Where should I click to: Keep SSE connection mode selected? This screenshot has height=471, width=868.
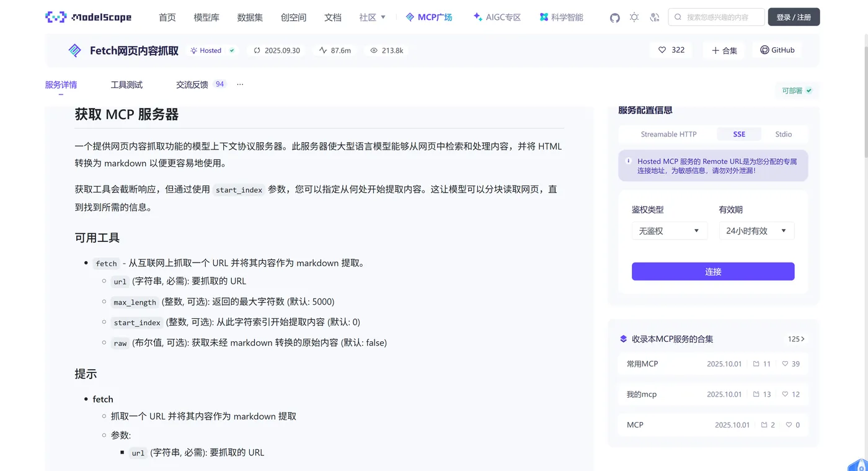pyautogui.click(x=739, y=134)
